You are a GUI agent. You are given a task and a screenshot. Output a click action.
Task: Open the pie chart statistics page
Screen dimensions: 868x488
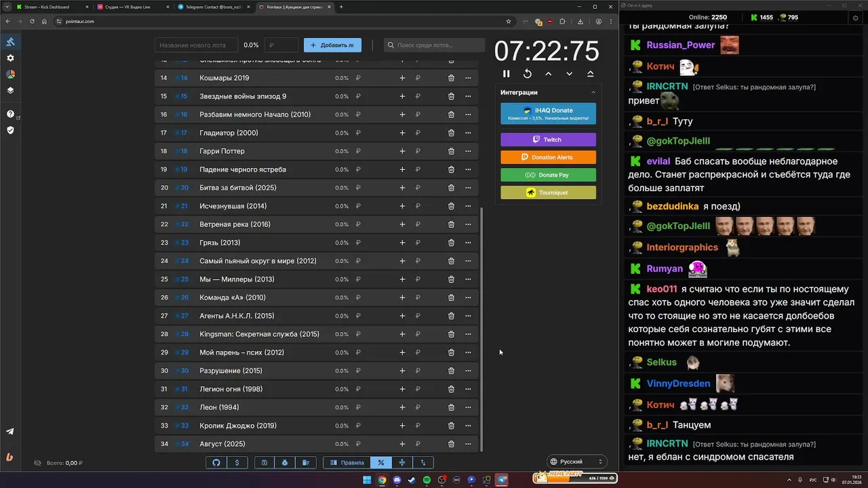(10, 75)
